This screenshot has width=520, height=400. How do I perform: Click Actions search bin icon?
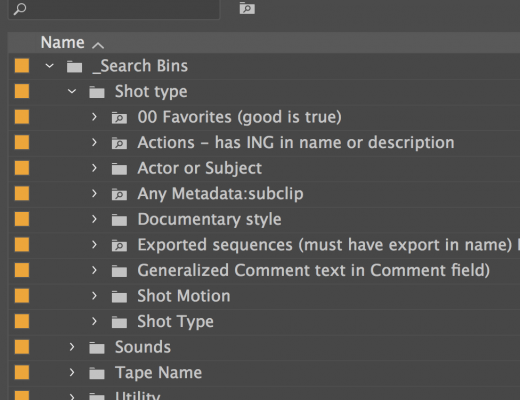pyautogui.click(x=119, y=143)
